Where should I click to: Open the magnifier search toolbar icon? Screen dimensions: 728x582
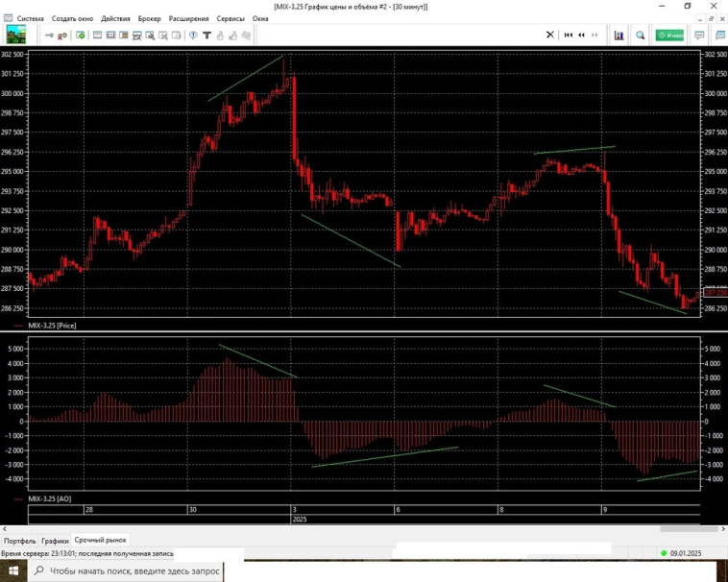641,36
